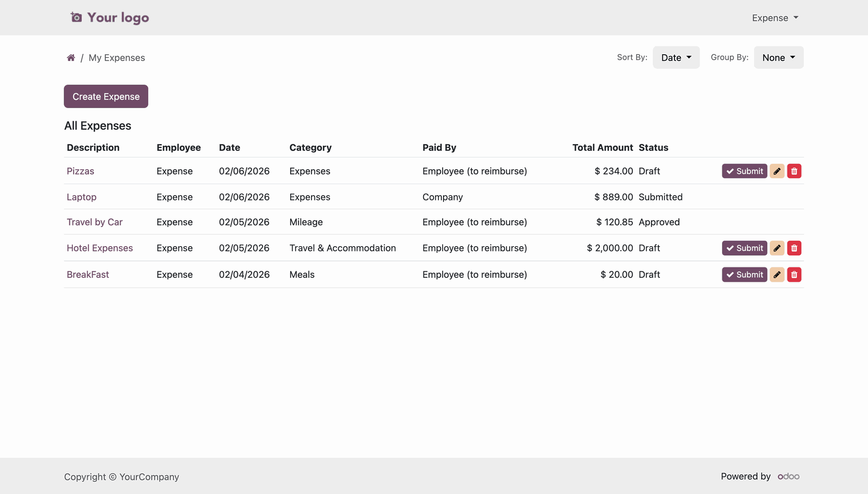Click the Approved status of Travel by Car
Image resolution: width=868 pixels, height=494 pixels.
659,222
